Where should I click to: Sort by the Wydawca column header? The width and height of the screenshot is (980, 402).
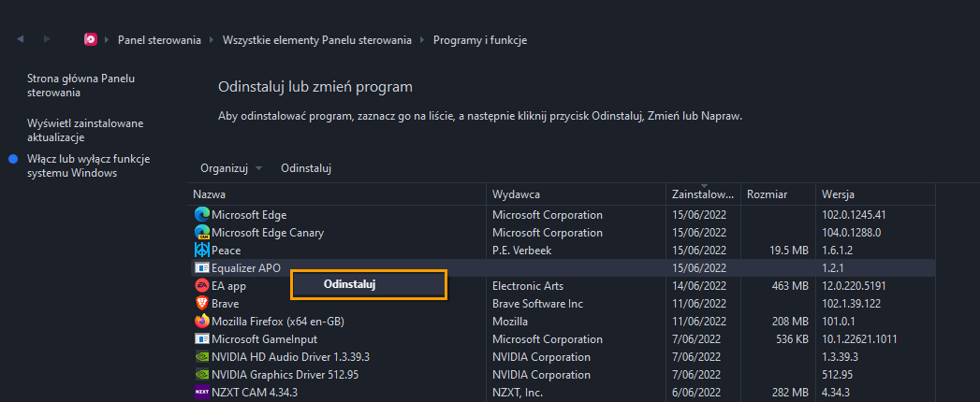coord(576,194)
